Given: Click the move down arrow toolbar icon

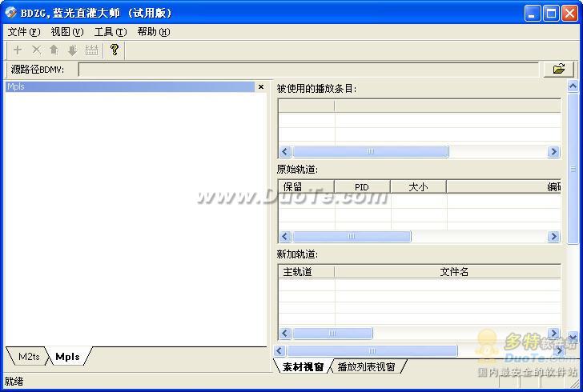Looking at the screenshot, I should pos(73,50).
